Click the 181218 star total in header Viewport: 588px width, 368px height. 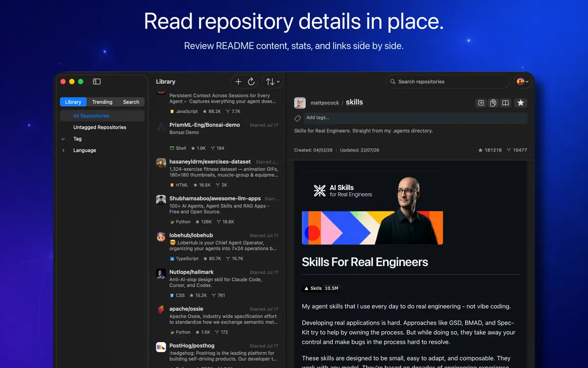(x=490, y=150)
